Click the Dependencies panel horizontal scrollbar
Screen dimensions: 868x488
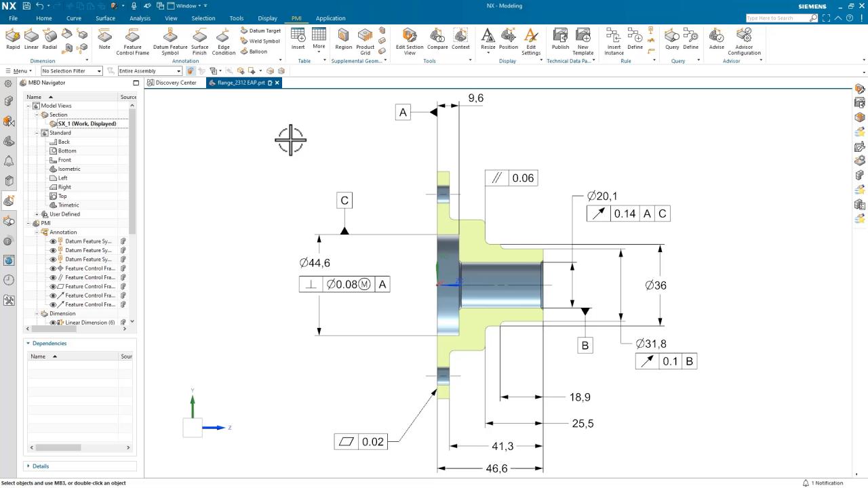click(58, 447)
